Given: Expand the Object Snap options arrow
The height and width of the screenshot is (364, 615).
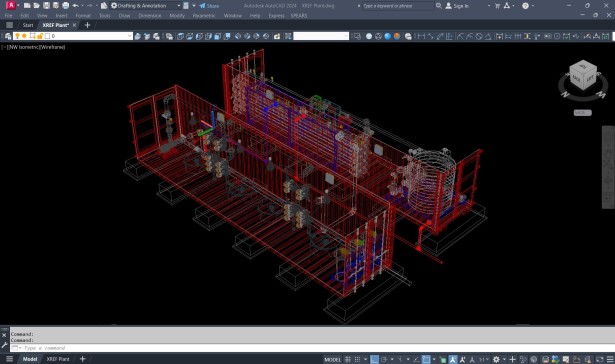Looking at the screenshot, I should coord(434,359).
